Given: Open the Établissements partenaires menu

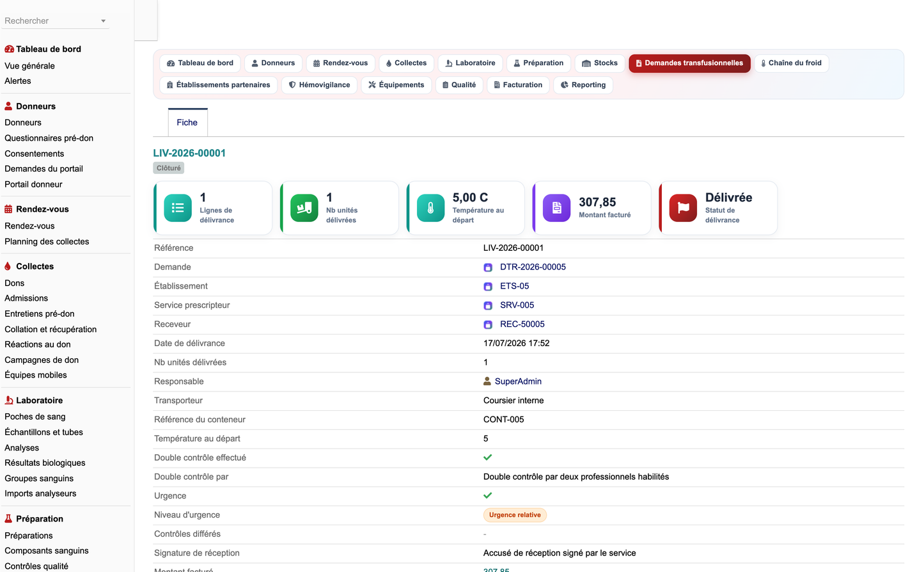Looking at the screenshot, I should click(218, 85).
